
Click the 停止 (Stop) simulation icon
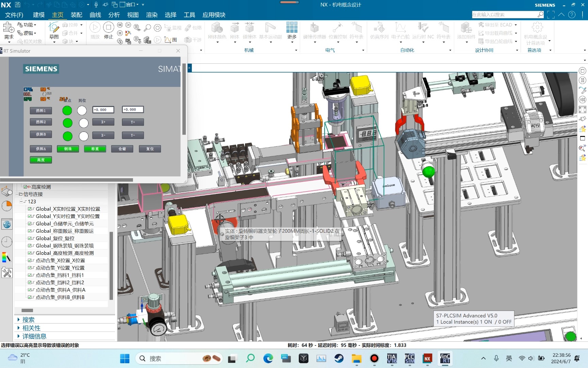click(108, 28)
